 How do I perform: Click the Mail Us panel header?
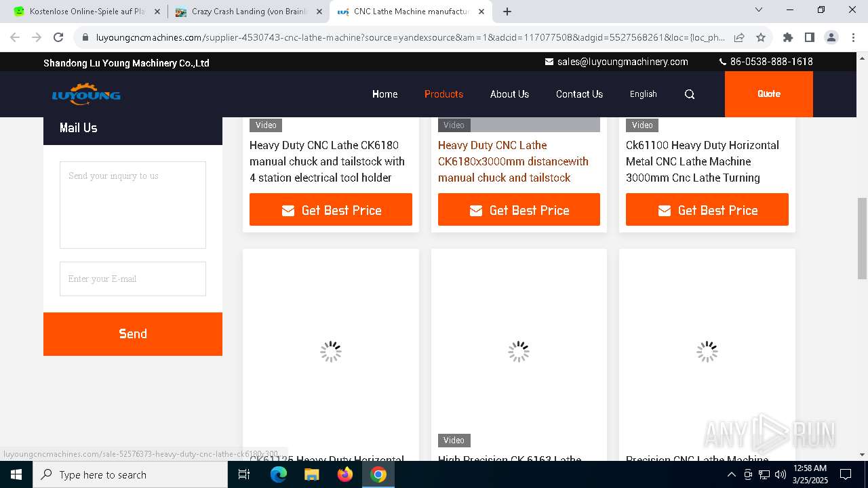[133, 127]
